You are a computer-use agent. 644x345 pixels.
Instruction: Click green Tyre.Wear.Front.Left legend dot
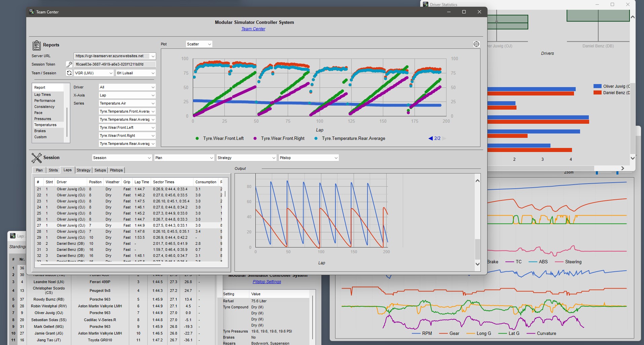pyautogui.click(x=197, y=138)
